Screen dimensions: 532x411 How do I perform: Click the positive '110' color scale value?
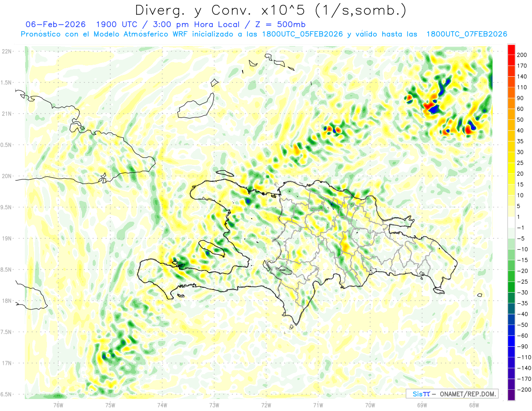click(x=522, y=87)
